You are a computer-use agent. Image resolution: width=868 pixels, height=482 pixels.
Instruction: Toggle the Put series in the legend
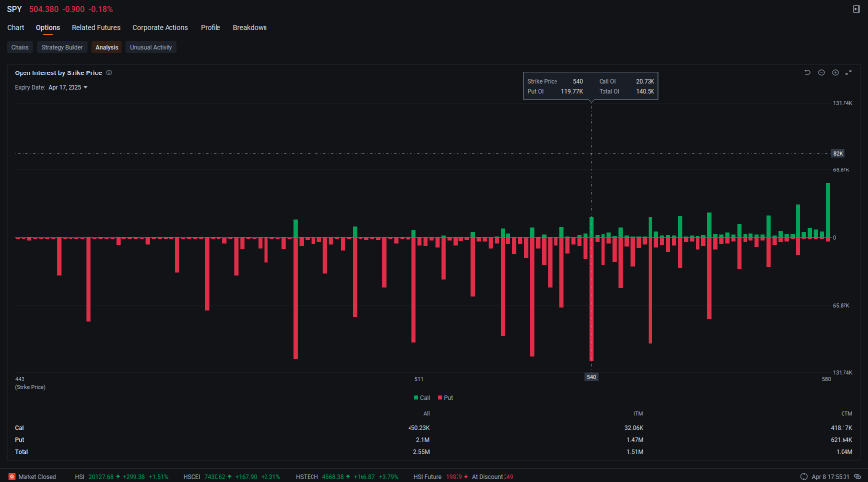pos(445,398)
